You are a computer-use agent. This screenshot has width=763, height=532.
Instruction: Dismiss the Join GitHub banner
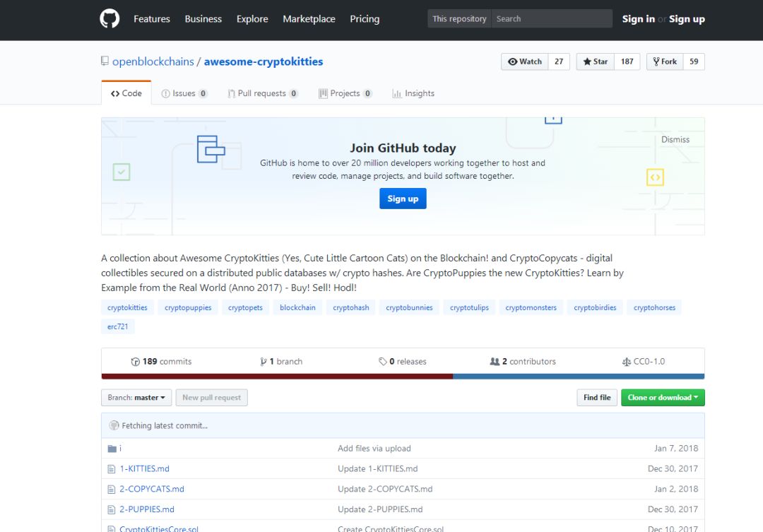(x=675, y=140)
